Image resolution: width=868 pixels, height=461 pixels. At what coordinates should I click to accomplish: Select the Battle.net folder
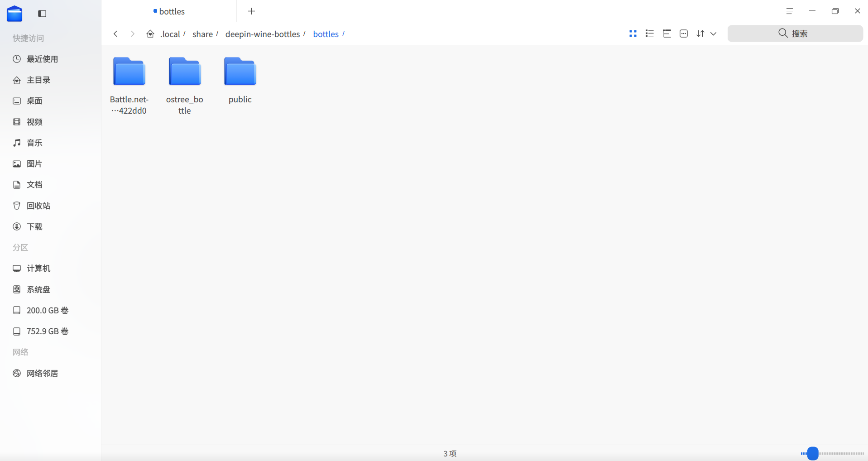[x=129, y=86]
